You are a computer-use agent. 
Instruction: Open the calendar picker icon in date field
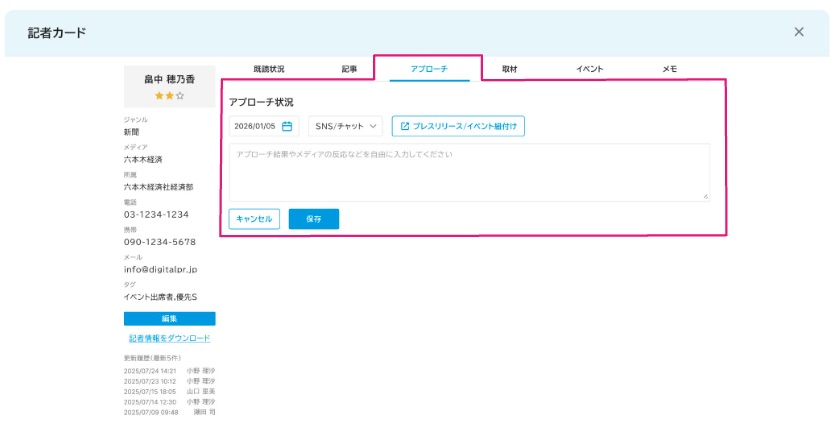pyautogui.click(x=287, y=127)
